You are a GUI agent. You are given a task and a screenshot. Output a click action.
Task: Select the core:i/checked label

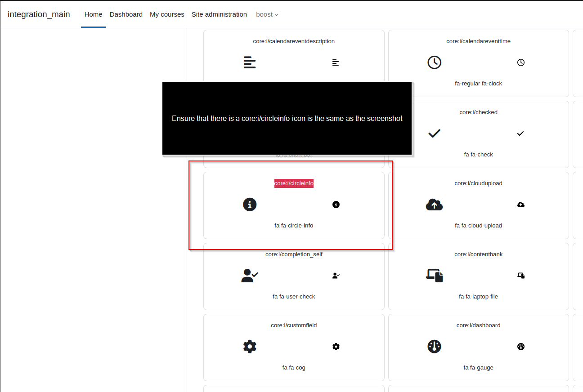click(x=478, y=112)
